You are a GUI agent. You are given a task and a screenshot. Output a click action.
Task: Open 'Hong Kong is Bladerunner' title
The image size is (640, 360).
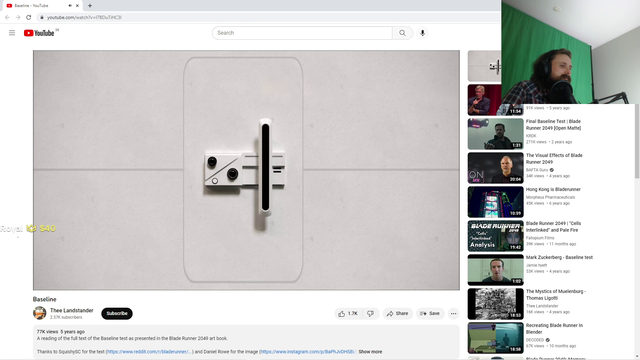[x=553, y=189]
